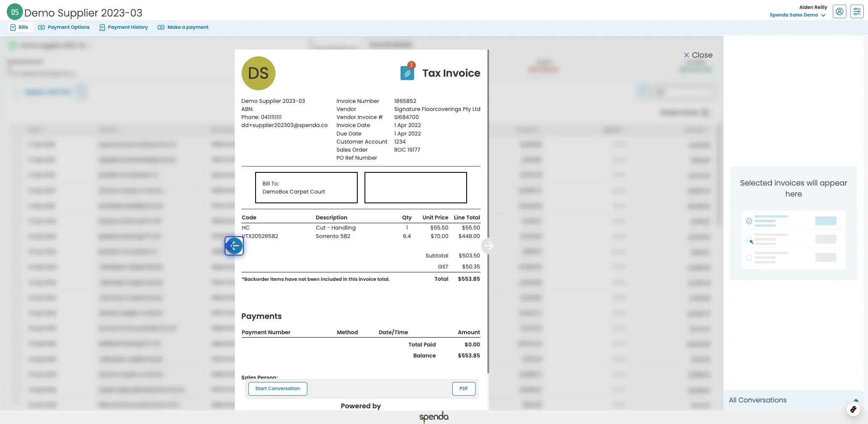Expand the All Conversations panel
Screen dimensions: 868x424
tap(793, 400)
